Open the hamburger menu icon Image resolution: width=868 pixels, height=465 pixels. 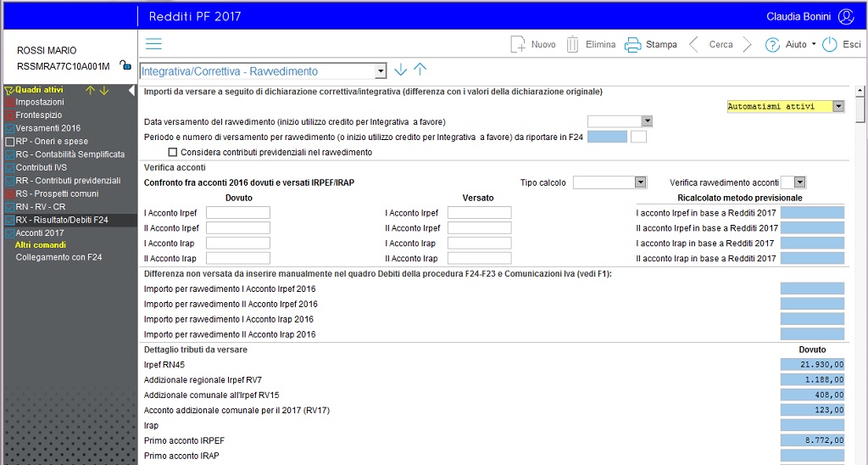(x=153, y=44)
